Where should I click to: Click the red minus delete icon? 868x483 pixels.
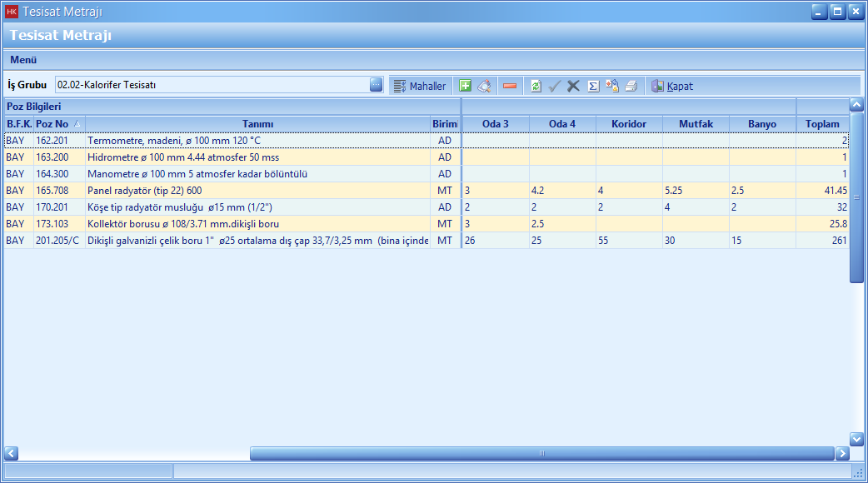pyautogui.click(x=510, y=86)
